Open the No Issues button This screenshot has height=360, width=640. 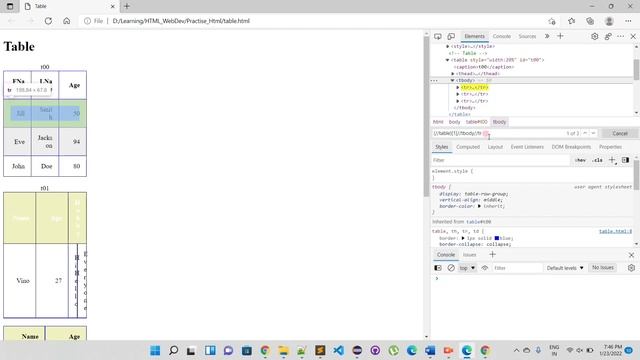point(603,268)
